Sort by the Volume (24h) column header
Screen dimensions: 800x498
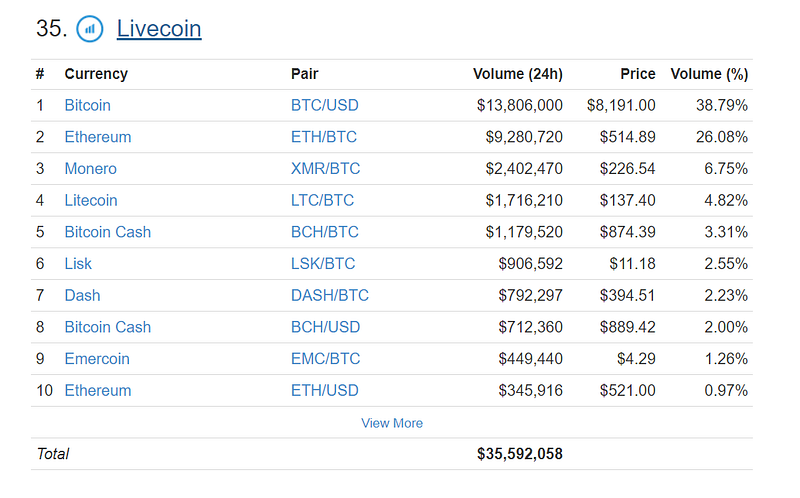point(517,74)
